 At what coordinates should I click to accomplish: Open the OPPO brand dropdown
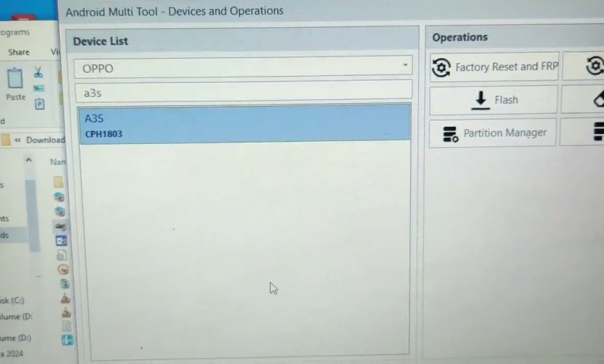(x=243, y=67)
